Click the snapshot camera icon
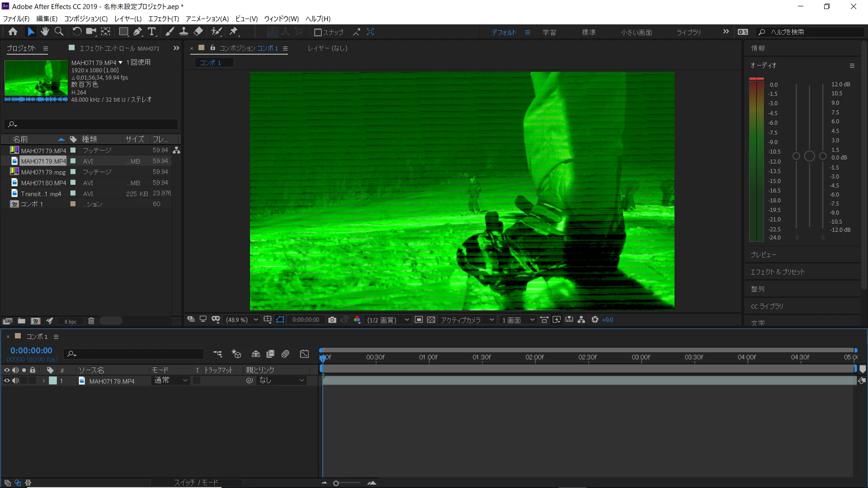Screen dimensions: 868x488 coord(332,320)
